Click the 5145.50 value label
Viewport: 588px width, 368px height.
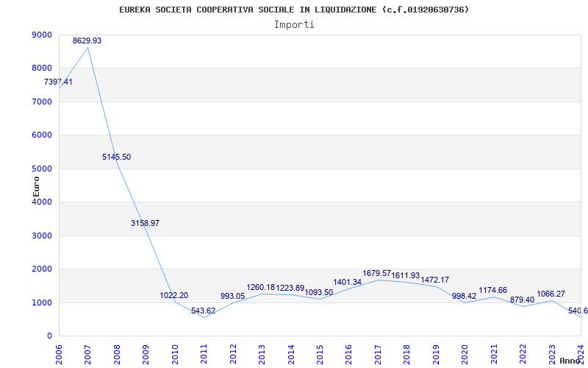click(x=117, y=157)
